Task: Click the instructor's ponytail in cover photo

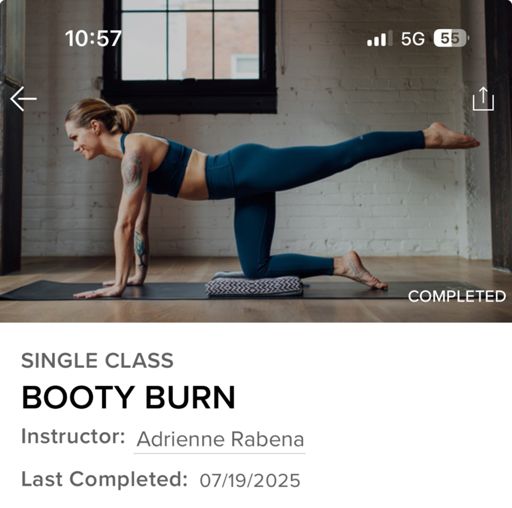Action: 124,118
